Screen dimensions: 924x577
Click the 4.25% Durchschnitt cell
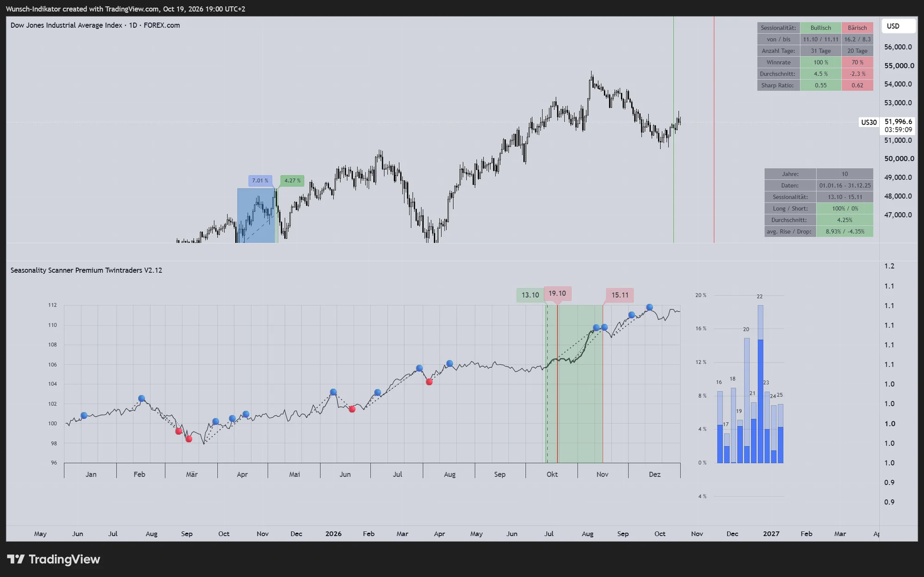click(845, 220)
